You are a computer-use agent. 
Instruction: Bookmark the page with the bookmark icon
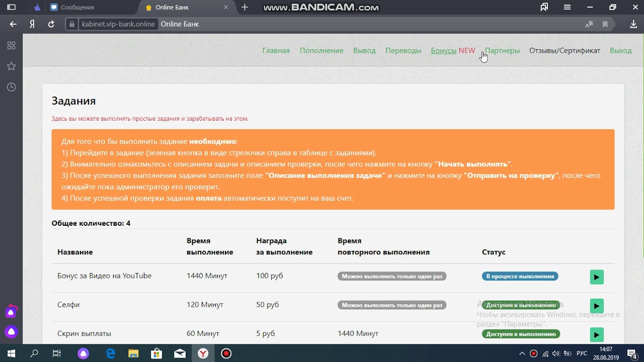pyautogui.click(x=605, y=24)
